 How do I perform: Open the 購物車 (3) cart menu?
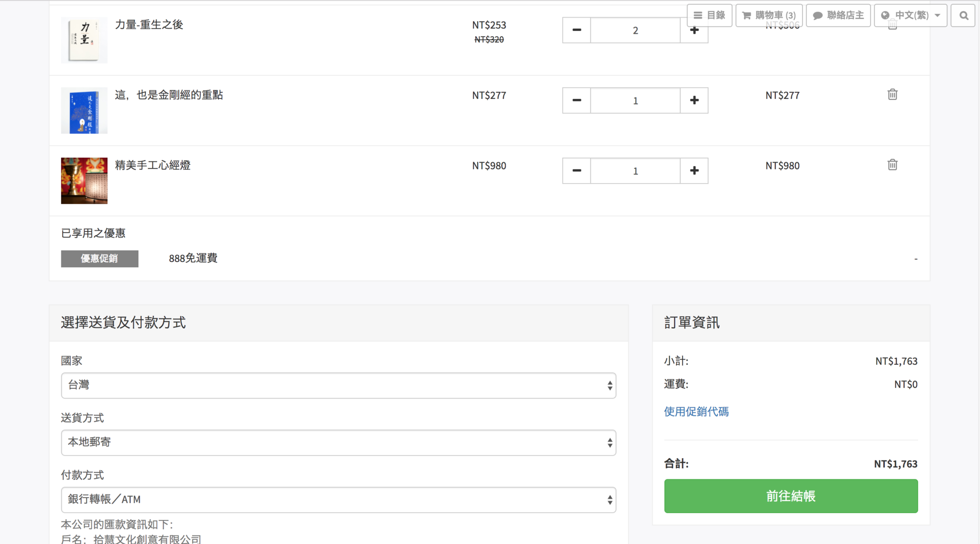click(769, 15)
